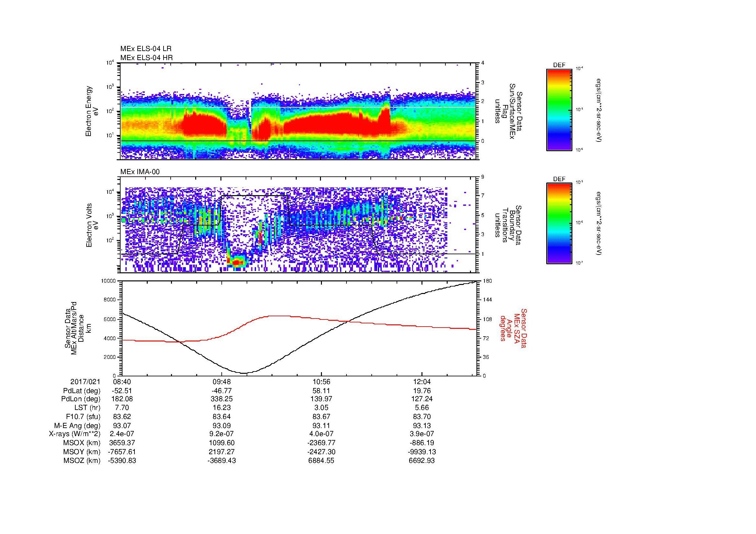
Task: Click the 'M-E Ang (deg)' row label
Action: pos(78,426)
